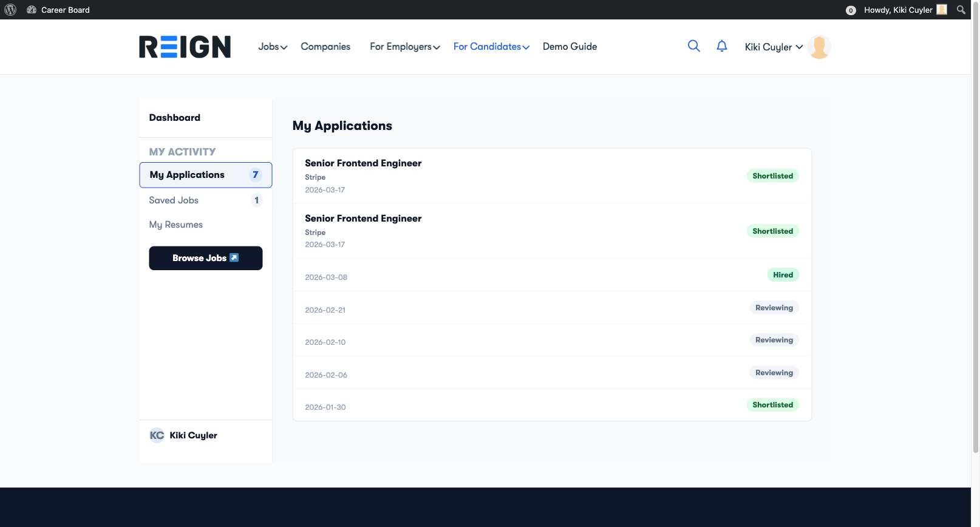This screenshot has height=527, width=980.
Task: Select My Applications sidebar item
Action: pyautogui.click(x=205, y=175)
